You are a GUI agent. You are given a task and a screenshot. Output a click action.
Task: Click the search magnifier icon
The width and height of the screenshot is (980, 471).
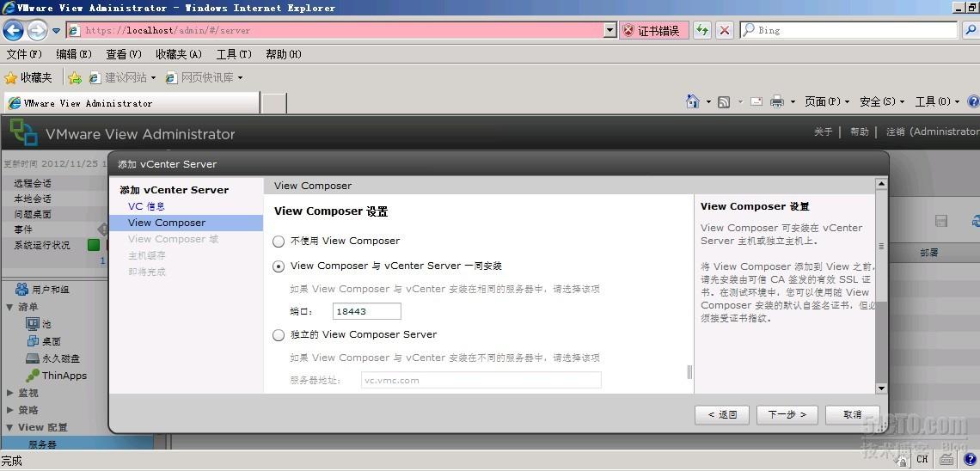click(x=970, y=30)
